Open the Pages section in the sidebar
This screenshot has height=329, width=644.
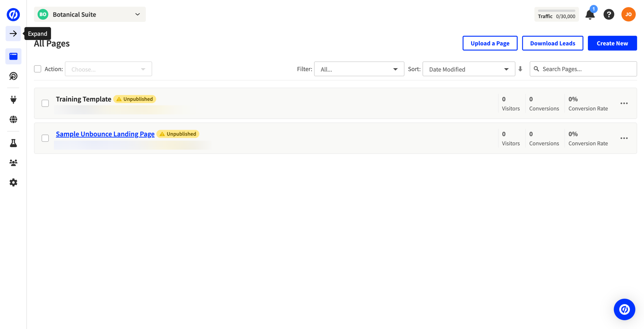point(13,56)
